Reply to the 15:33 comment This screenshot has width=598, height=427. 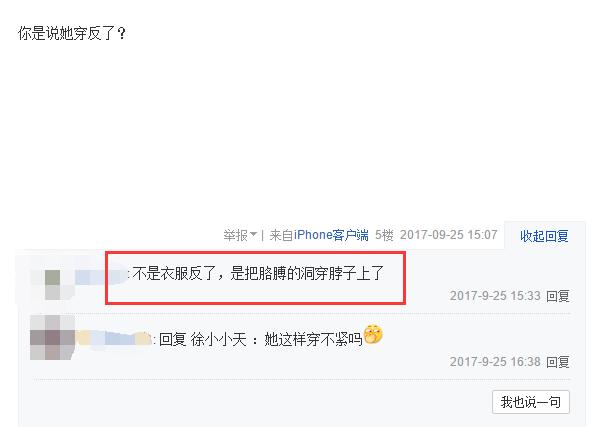[558, 296]
